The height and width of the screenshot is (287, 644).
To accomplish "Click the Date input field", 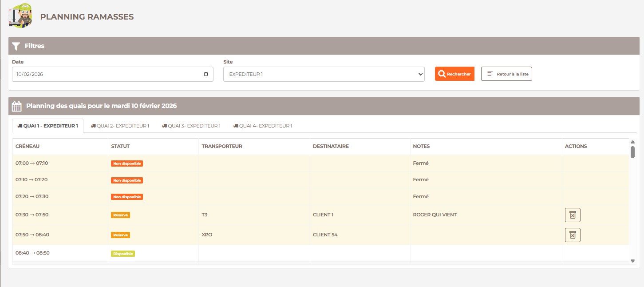I will coord(107,74).
